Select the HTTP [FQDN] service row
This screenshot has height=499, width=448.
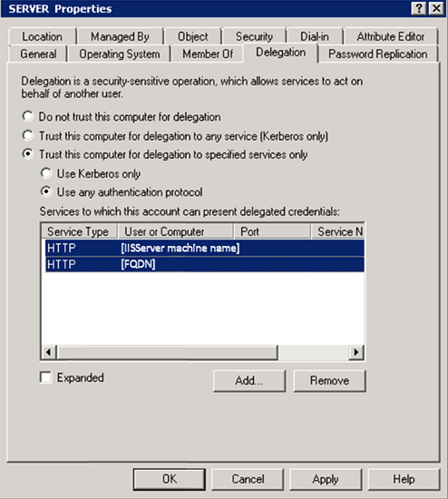tap(205, 264)
